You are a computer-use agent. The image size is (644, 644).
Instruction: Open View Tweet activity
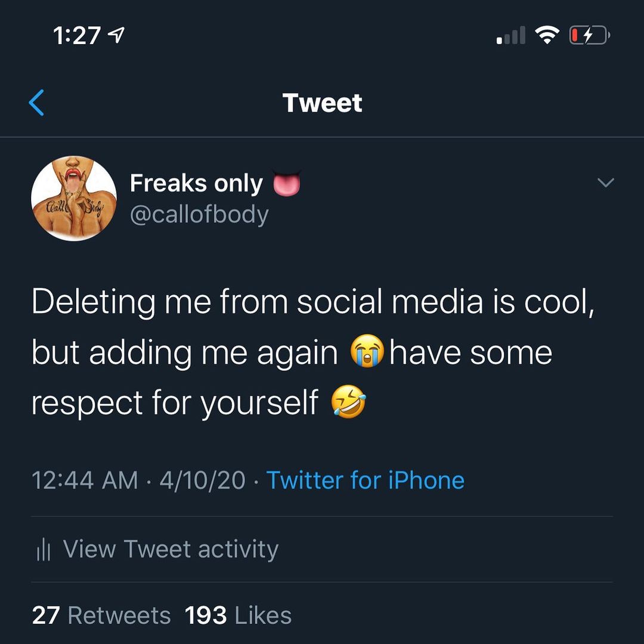coord(170,549)
